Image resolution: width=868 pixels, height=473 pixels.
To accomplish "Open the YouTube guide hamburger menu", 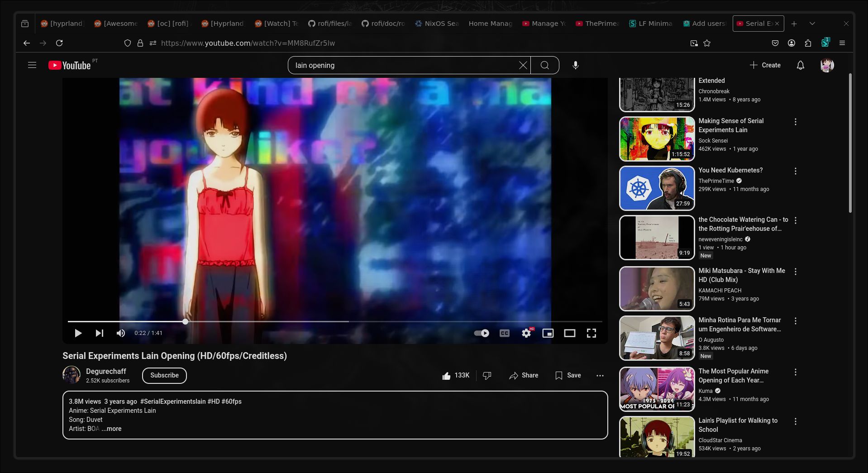I will (x=32, y=65).
